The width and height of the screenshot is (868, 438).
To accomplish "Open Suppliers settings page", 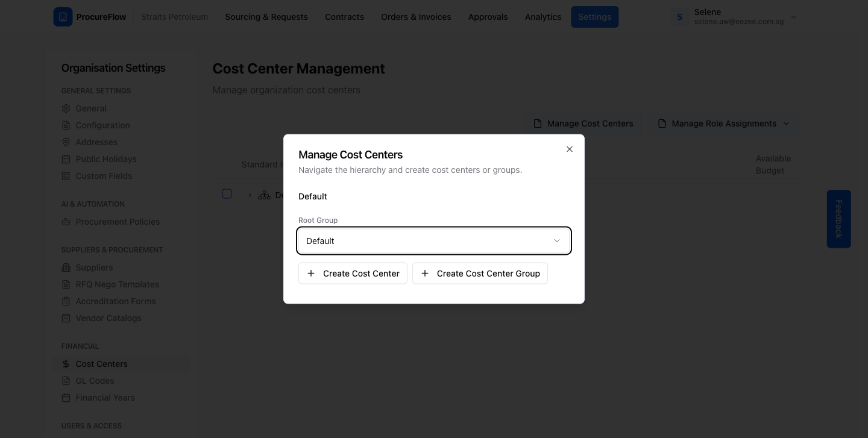I will click(x=94, y=267).
